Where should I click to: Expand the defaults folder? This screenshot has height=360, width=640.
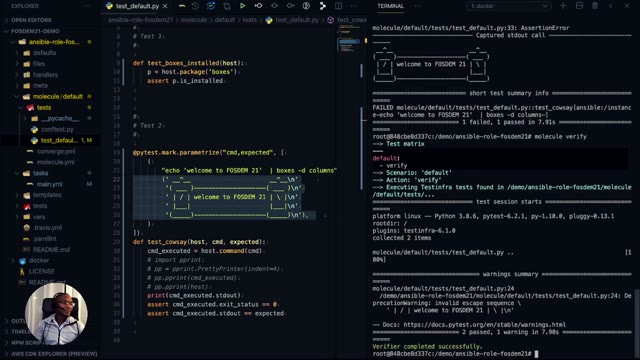[x=44, y=53]
